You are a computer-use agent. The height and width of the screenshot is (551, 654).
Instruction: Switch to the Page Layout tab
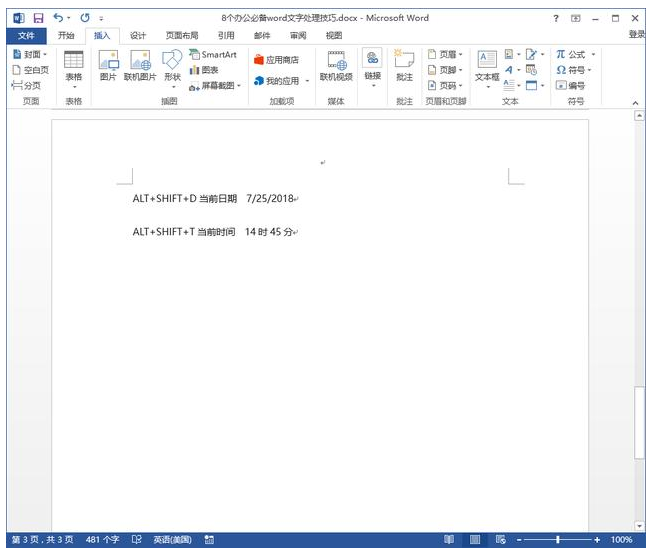tap(182, 35)
